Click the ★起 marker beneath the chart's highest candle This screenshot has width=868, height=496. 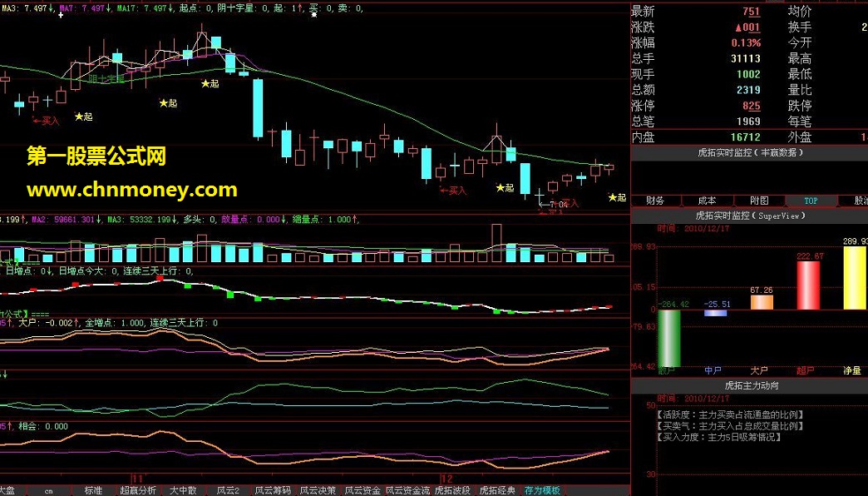(210, 84)
